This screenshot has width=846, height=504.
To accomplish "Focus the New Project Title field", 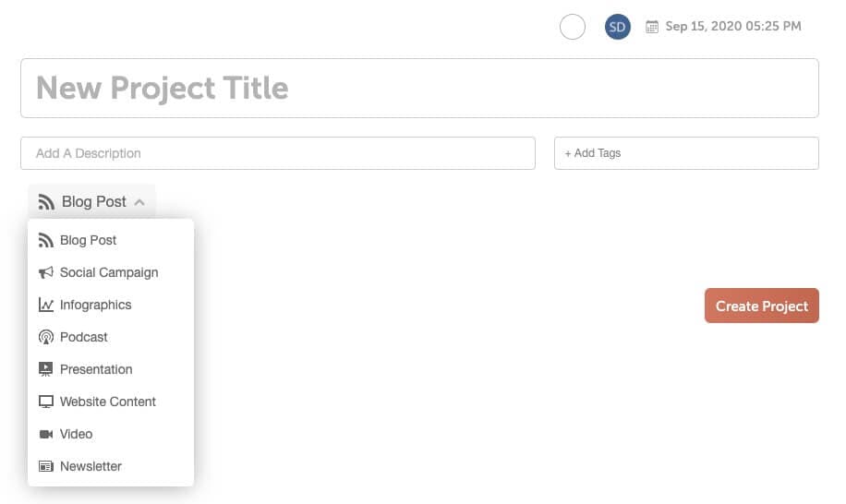I will (419, 89).
